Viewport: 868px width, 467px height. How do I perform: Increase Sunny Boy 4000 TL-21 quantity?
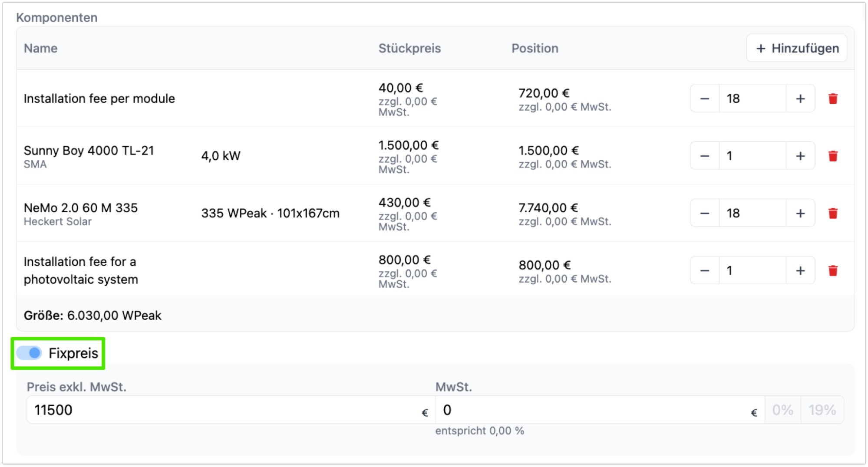click(x=800, y=156)
